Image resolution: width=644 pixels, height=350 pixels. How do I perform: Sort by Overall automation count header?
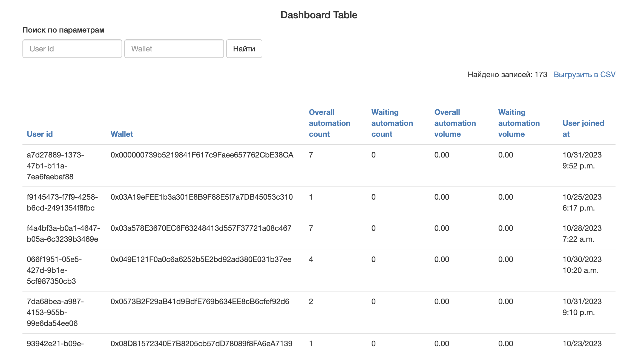coord(329,123)
